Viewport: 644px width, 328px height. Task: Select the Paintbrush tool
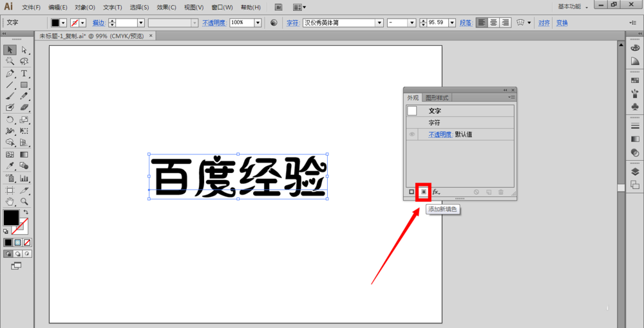tap(10, 96)
